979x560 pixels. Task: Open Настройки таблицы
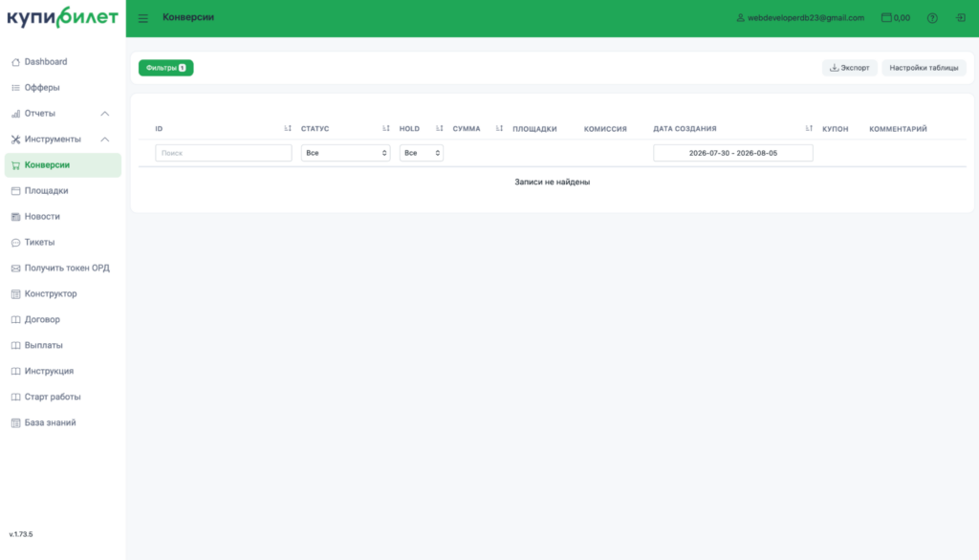pos(924,68)
